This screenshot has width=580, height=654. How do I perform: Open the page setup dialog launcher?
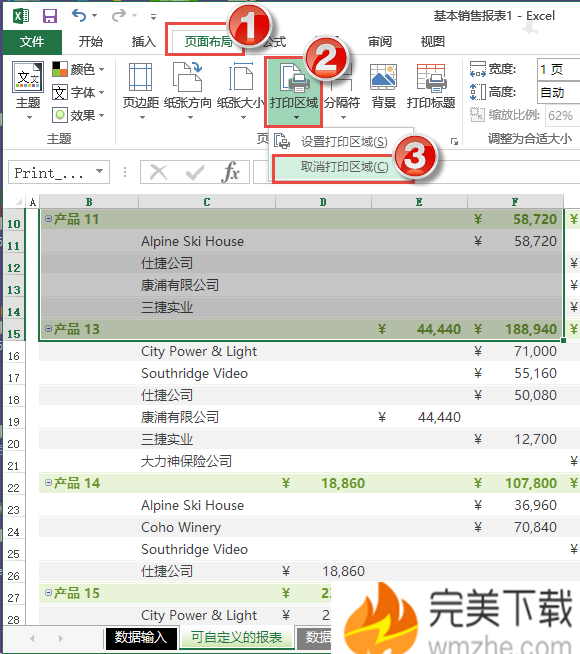[x=454, y=142]
